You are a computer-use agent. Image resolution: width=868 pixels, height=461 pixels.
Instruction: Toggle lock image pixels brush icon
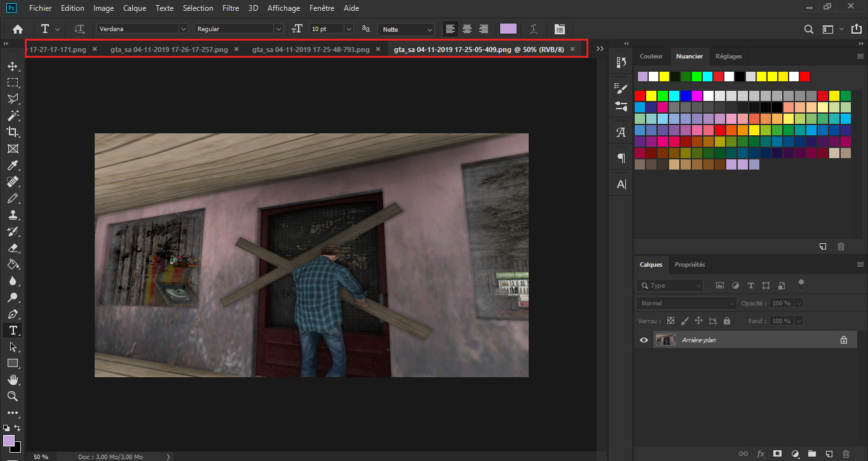tap(684, 321)
